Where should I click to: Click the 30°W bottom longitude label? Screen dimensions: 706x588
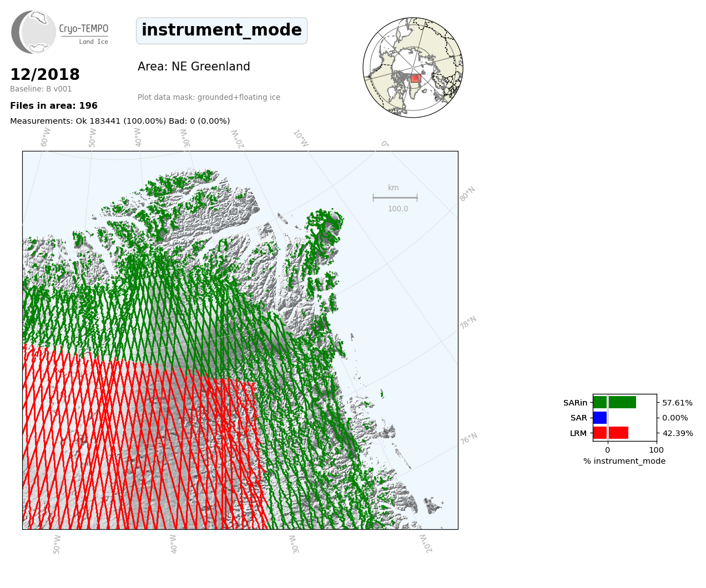(x=294, y=544)
